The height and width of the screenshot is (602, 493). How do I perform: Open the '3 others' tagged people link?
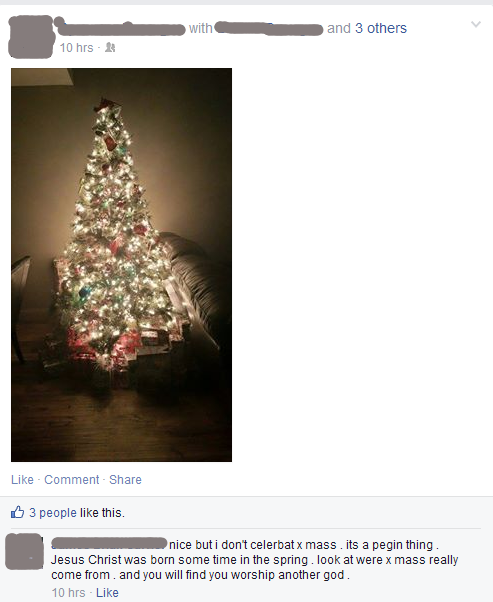pos(381,28)
